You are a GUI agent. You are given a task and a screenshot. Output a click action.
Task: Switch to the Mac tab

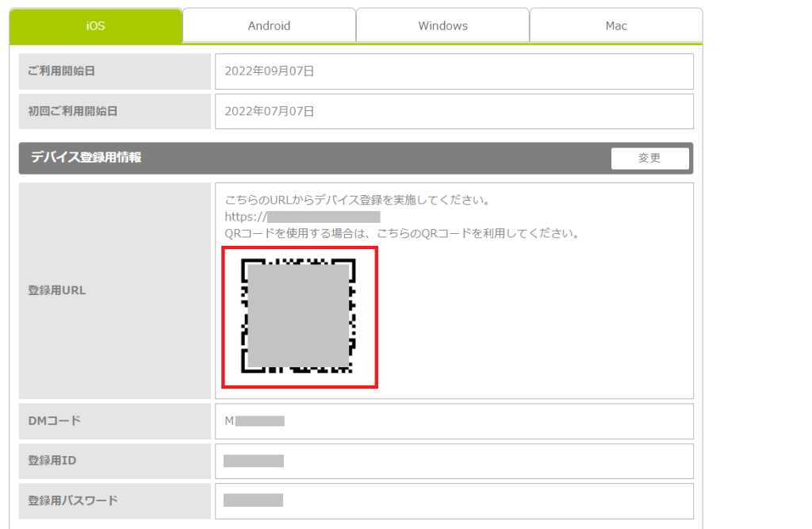(x=616, y=26)
